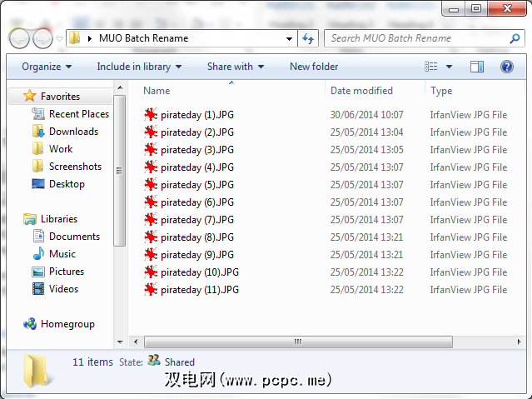Click file name pirateday (10).JPG
The width and height of the screenshot is (532, 399).
click(x=200, y=272)
